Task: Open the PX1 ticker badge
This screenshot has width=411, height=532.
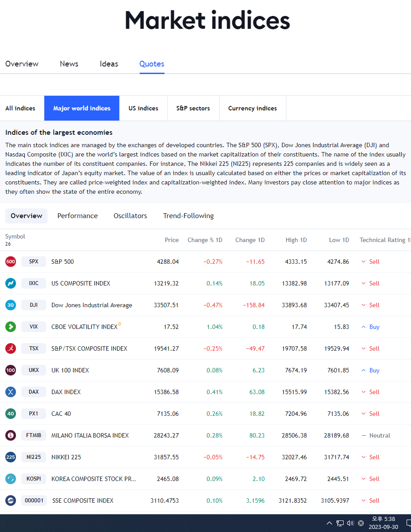Action: [x=34, y=414]
